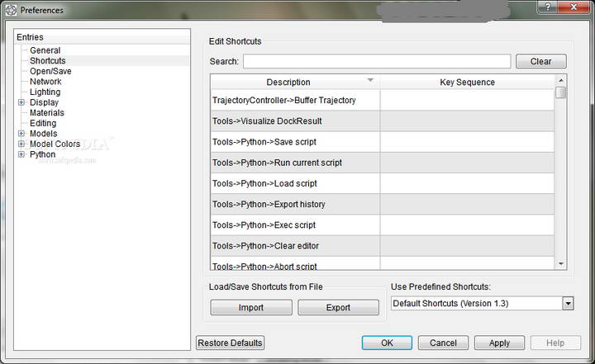Click Key Sequence cell for Save script
This screenshot has width=595, height=364.
tap(467, 142)
